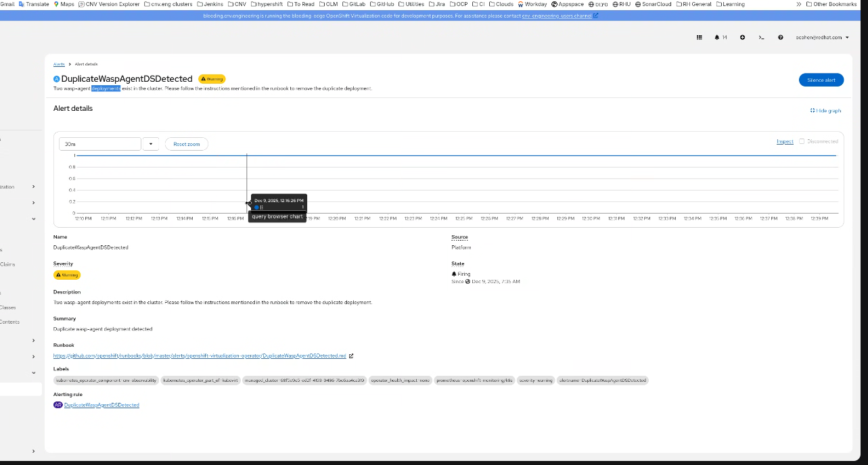This screenshot has width=868, height=465.
Task: Click the kubernetes_operator_part_of=kubevirt label chip
Action: click(x=200, y=380)
